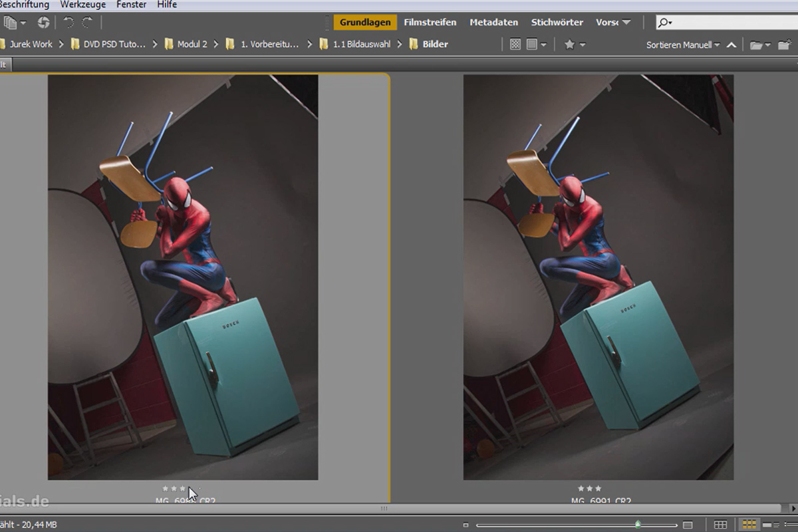This screenshot has height=532, width=798.
Task: Set second star rating on left image
Action: click(174, 489)
